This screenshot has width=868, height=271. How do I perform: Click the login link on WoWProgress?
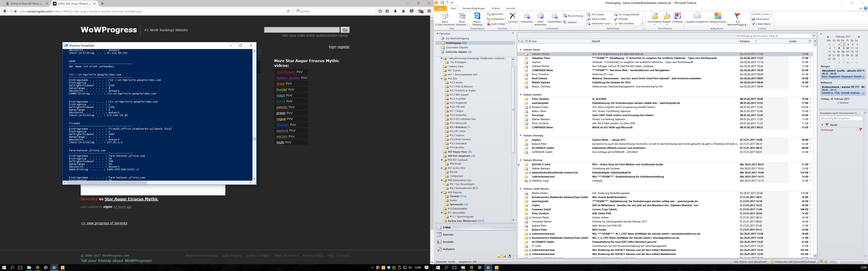click(332, 47)
